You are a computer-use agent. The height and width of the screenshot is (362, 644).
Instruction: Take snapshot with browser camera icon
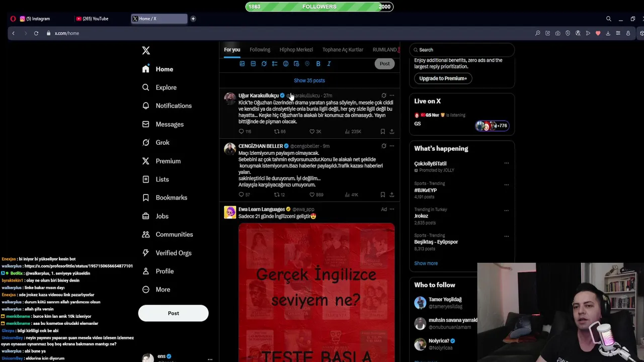pos(557,33)
